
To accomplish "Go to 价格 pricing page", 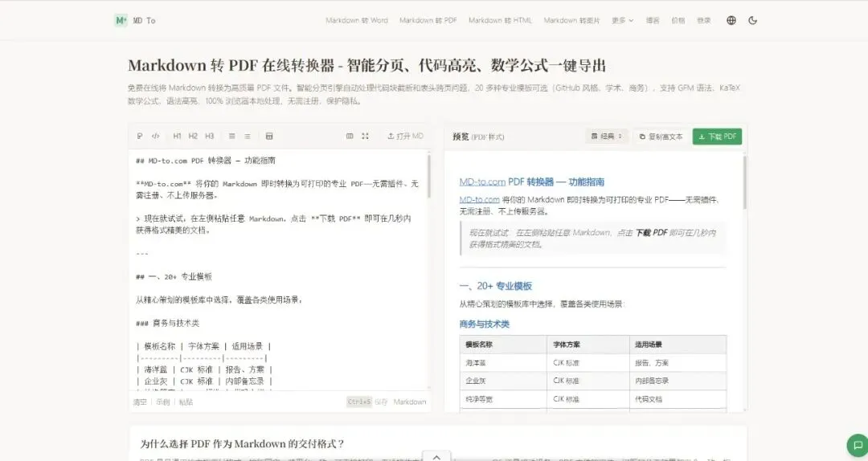I will [x=678, y=20].
